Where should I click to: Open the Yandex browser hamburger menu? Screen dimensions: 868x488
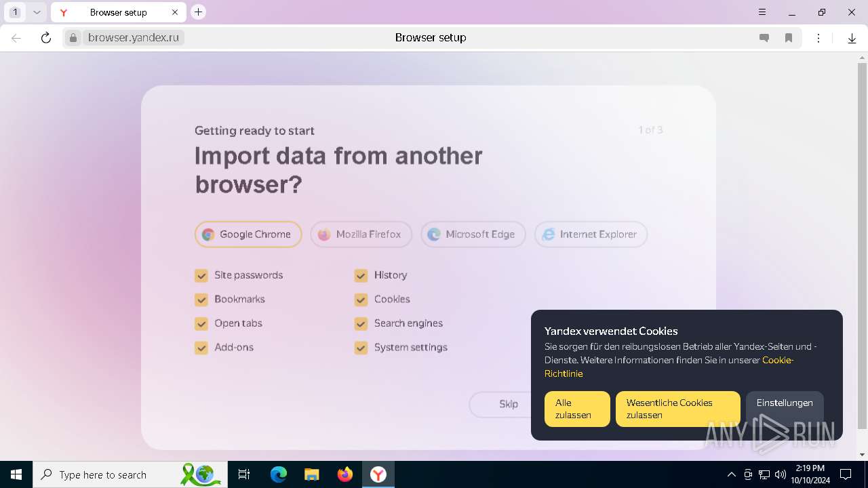[762, 12]
